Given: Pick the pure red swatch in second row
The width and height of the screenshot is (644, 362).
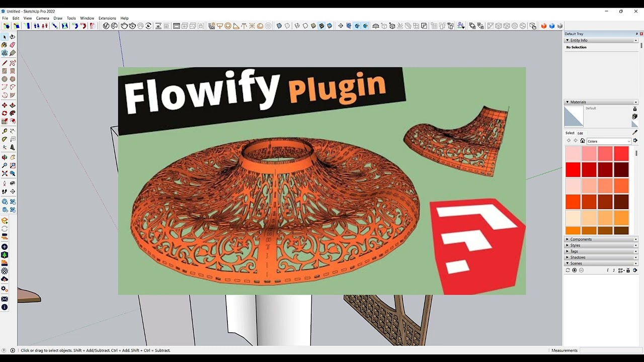Looking at the screenshot, I should (573, 169).
